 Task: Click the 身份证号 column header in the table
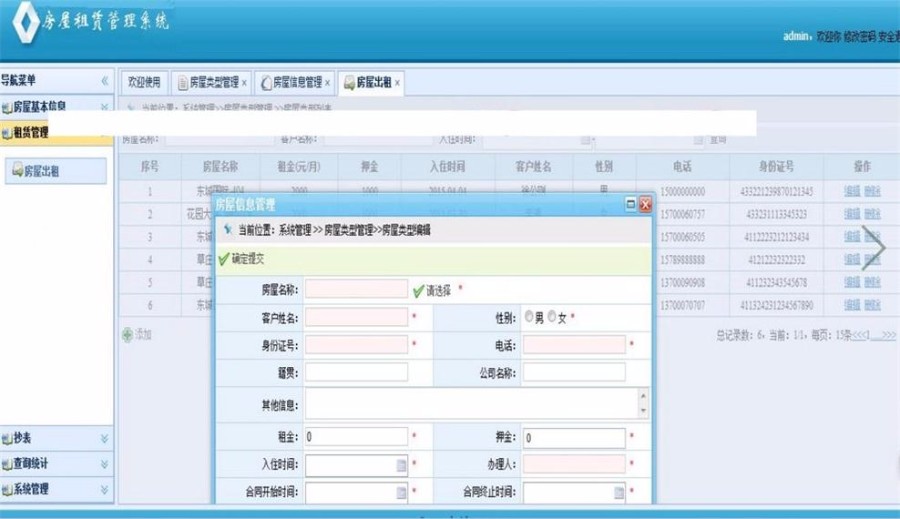(777, 166)
